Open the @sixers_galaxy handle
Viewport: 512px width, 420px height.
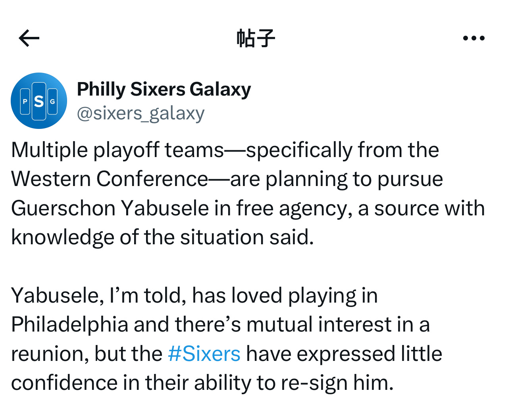tap(141, 113)
